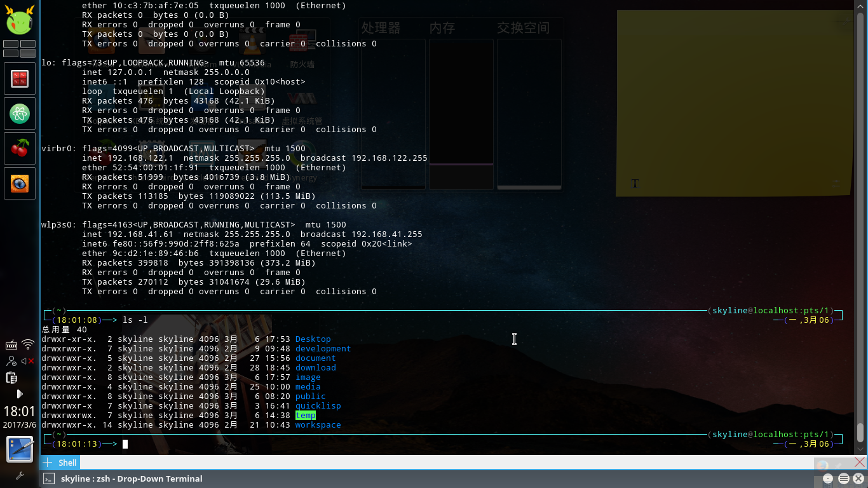The height and width of the screenshot is (488, 868).
Task: Expand hidden system tray icons arrow
Action: tap(20, 394)
